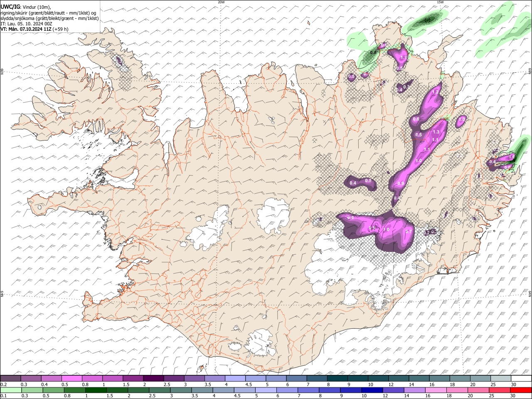Click the light green 0.1 swatch in lower legend

click(10, 390)
